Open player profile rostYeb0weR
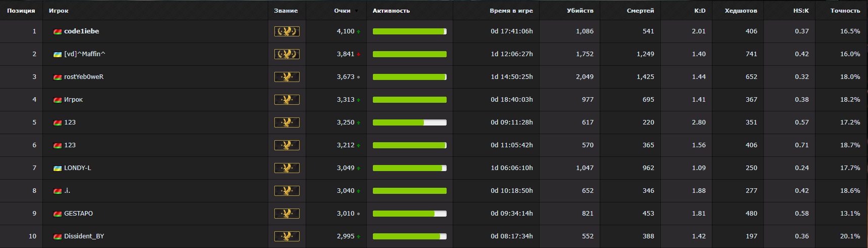This screenshot has width=868, height=248. [84, 77]
